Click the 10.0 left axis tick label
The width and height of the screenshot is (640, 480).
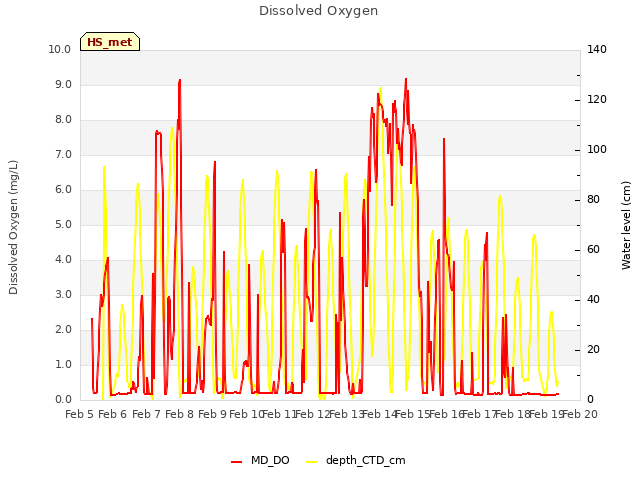pos(60,49)
